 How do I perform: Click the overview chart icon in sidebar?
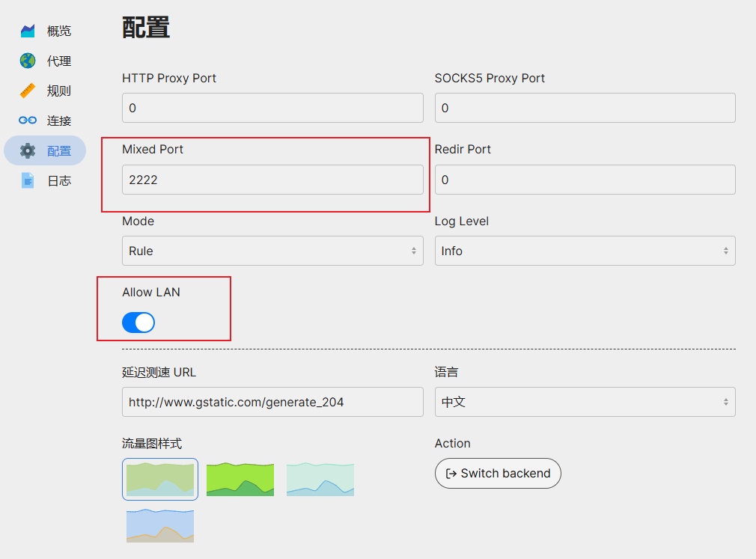point(28,31)
